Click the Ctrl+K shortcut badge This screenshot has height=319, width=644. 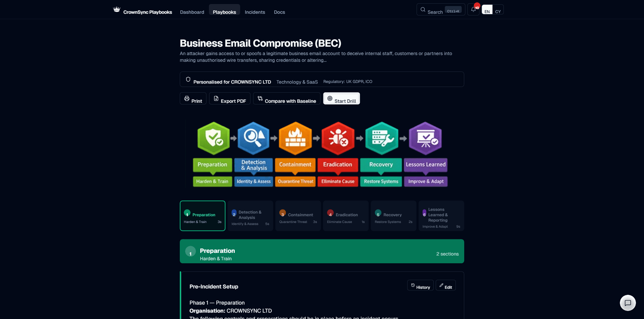pyautogui.click(x=453, y=10)
